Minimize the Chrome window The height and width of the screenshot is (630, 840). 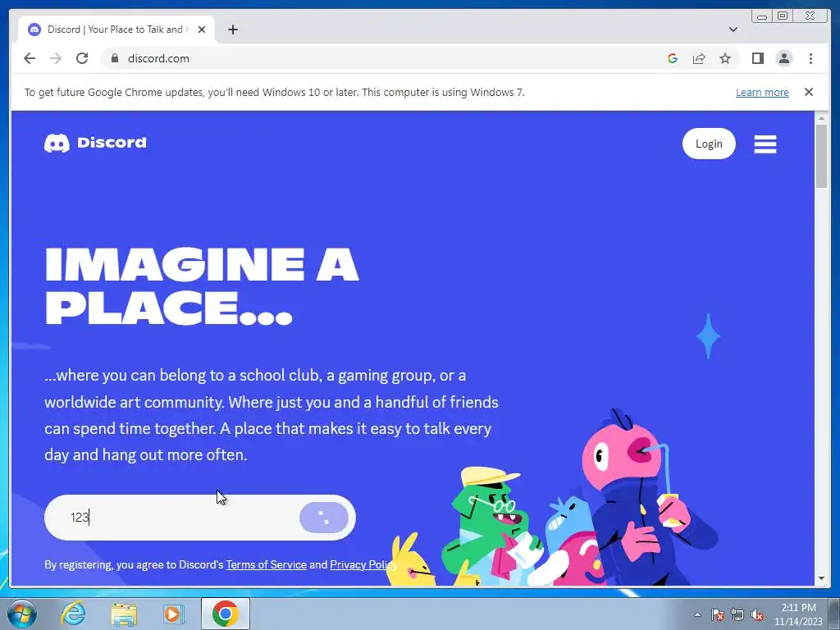tap(762, 16)
